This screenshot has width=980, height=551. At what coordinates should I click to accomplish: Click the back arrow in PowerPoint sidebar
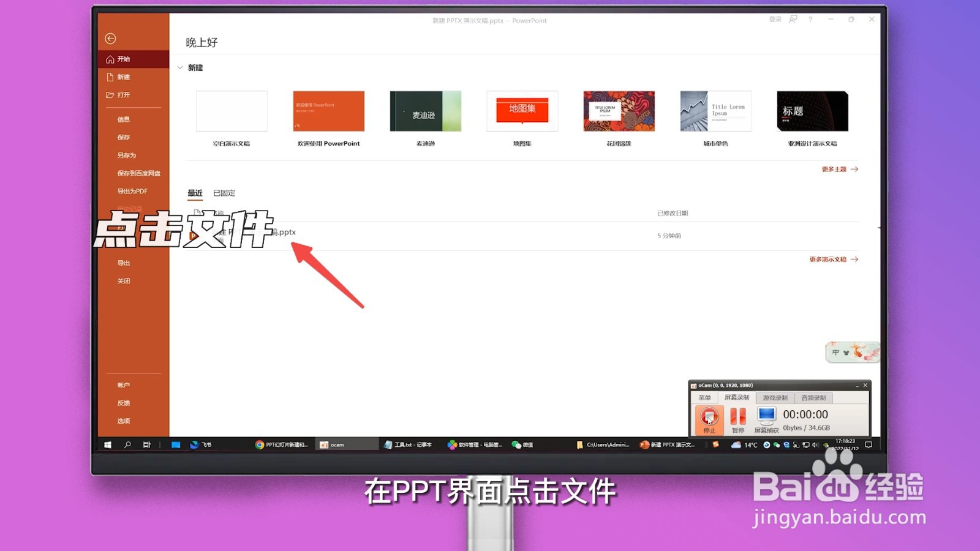110,39
